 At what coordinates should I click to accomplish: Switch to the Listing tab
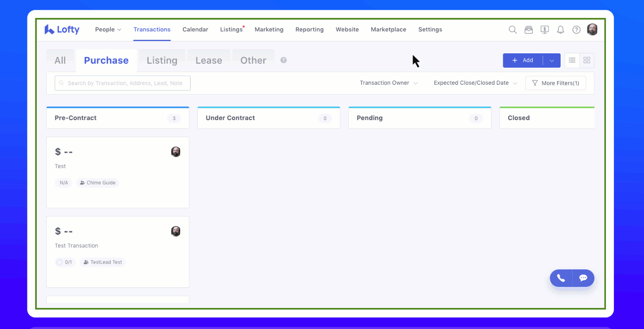[162, 61]
